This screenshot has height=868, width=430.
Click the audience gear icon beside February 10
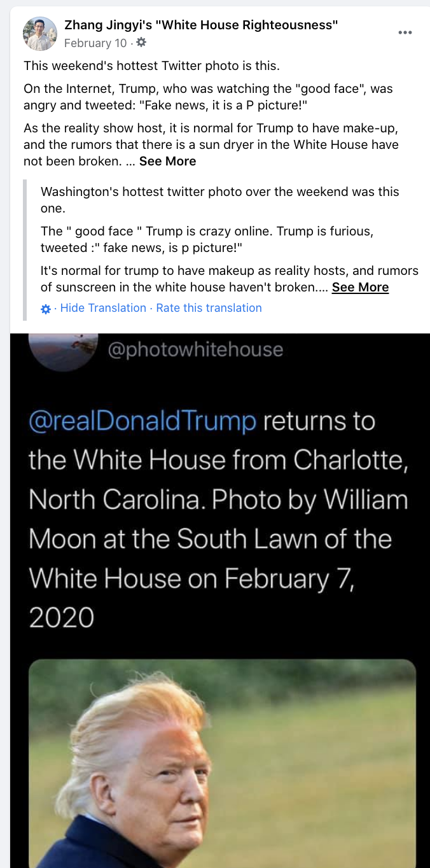(141, 43)
